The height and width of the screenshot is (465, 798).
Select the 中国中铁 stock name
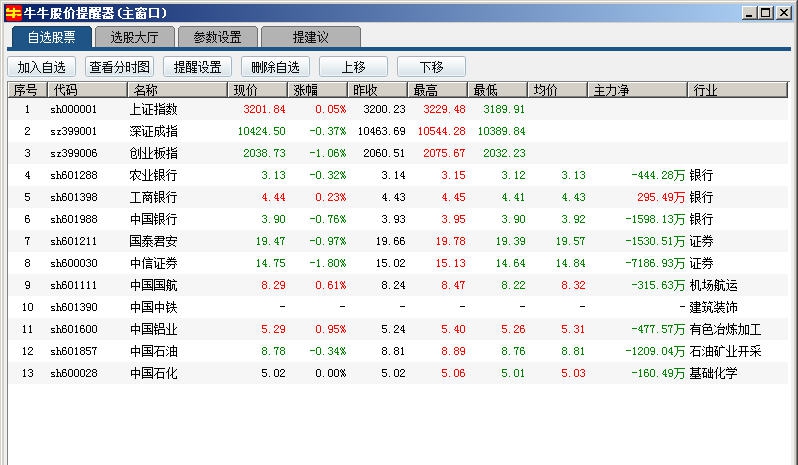click(153, 307)
